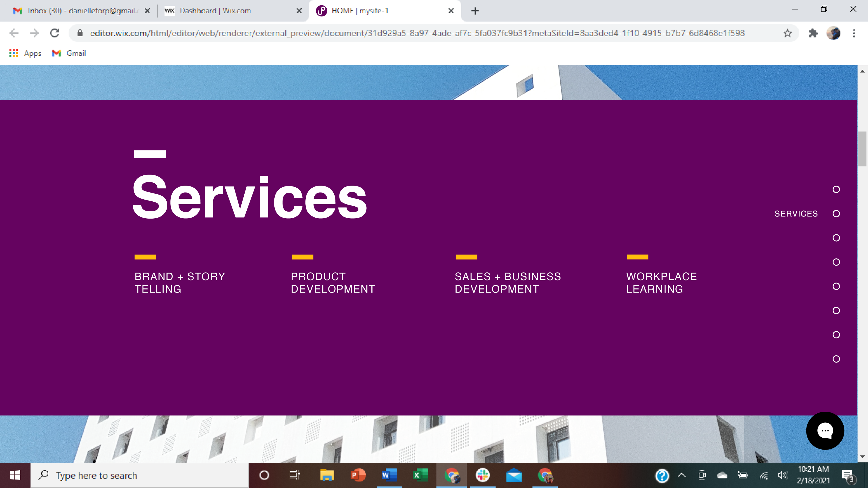The height and width of the screenshot is (488, 868).
Task: Open the chat bubble widget
Action: pos(825,430)
